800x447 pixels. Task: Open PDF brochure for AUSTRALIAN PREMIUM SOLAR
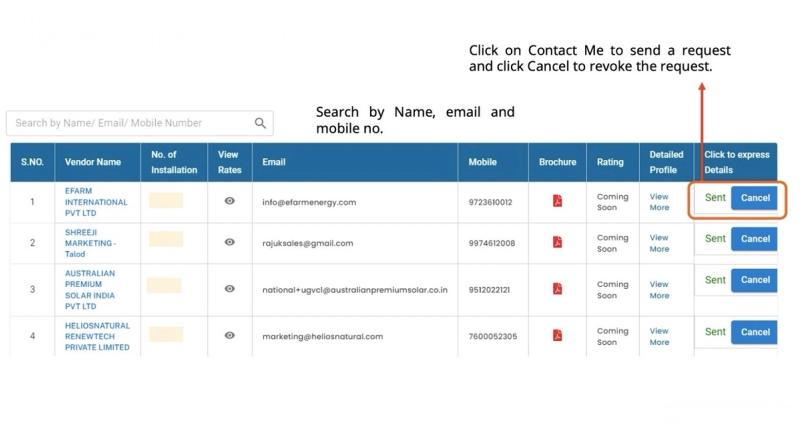pos(557,289)
